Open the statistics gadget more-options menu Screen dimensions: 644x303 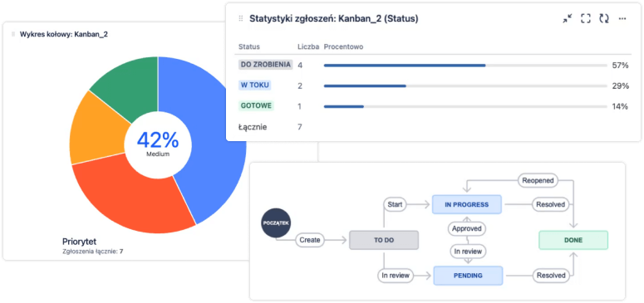click(x=622, y=18)
